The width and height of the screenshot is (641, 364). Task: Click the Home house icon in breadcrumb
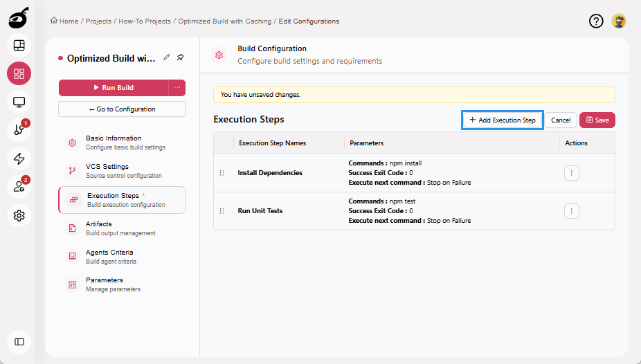(54, 21)
